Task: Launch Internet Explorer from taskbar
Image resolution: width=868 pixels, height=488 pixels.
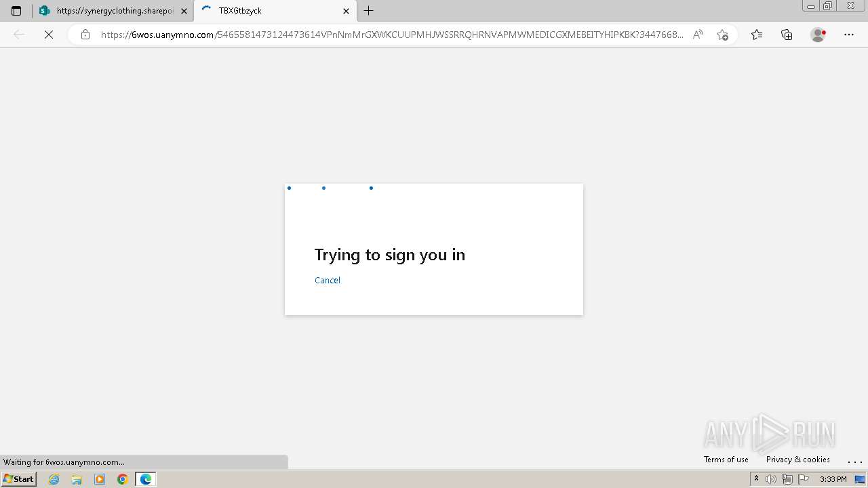Action: 54,479
